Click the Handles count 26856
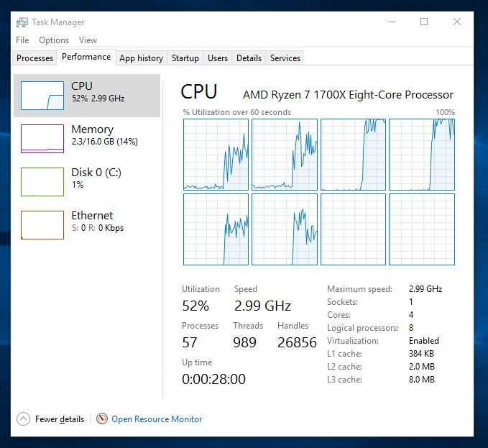 pyautogui.click(x=297, y=342)
